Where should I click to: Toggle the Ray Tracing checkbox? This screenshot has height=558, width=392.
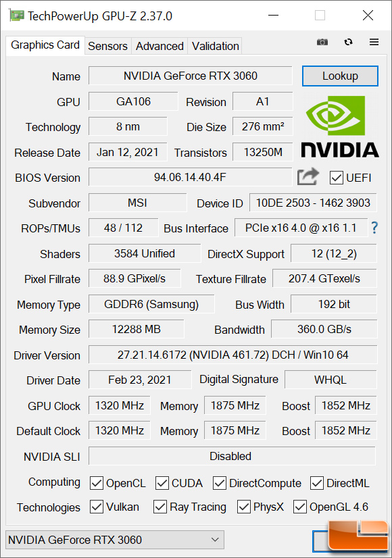click(160, 507)
